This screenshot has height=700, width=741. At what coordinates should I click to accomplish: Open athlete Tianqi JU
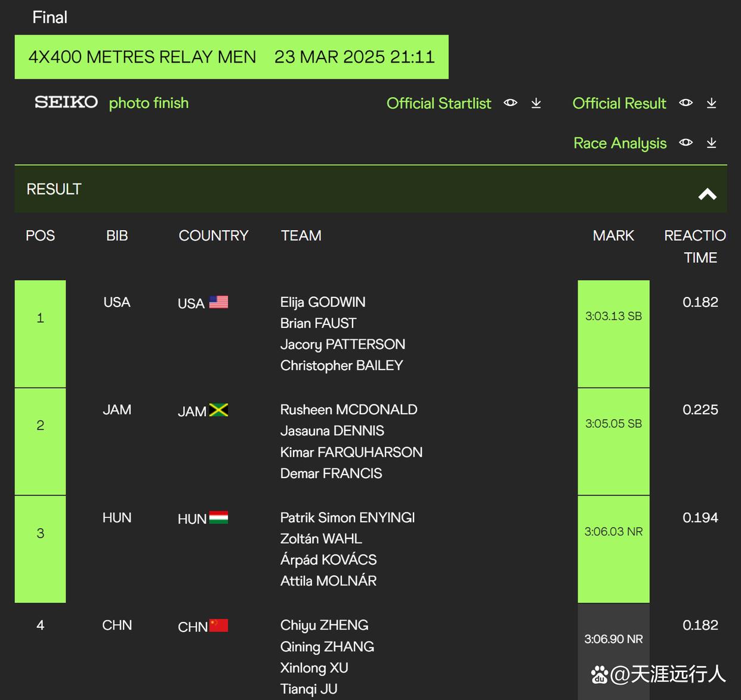308,689
